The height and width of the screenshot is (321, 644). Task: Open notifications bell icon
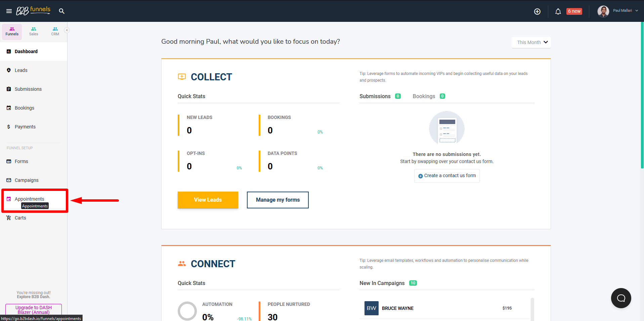click(x=558, y=11)
